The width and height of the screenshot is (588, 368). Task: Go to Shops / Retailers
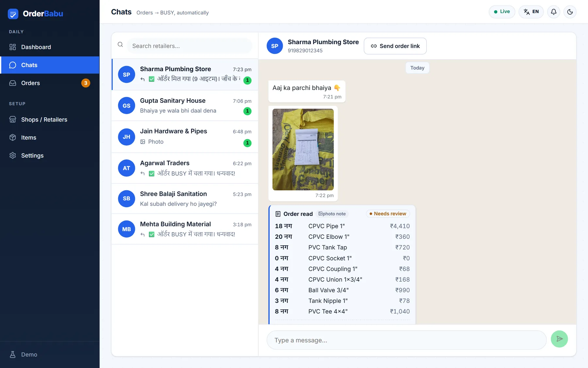(x=50, y=119)
